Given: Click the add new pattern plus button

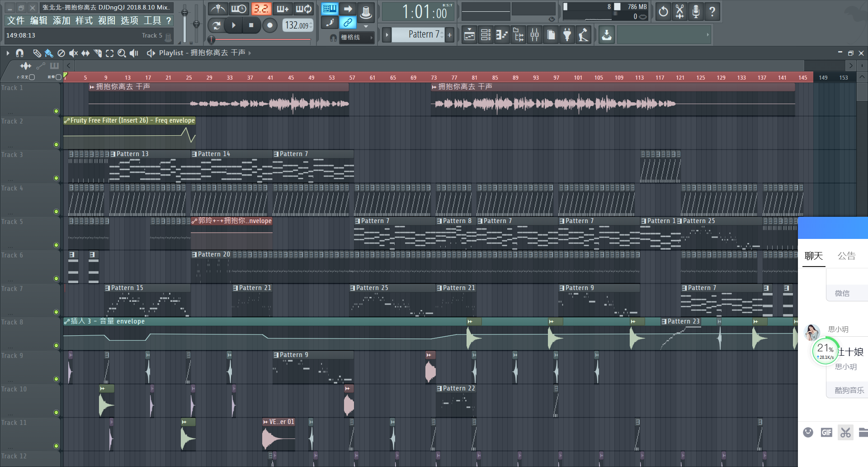Looking at the screenshot, I should pyautogui.click(x=449, y=35).
